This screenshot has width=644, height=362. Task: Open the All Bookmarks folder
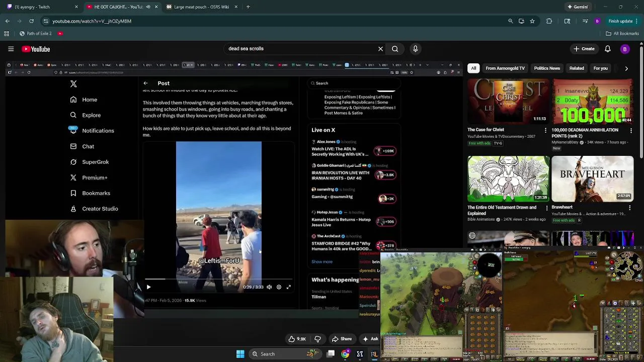click(x=622, y=33)
